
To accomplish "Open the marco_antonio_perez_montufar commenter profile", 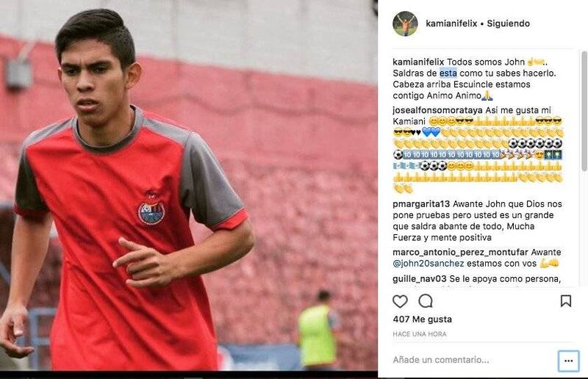I will [461, 253].
